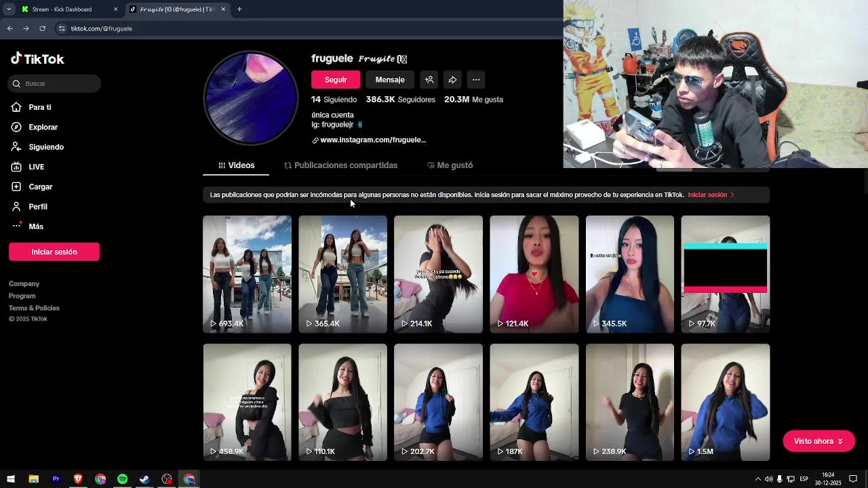Click the TikTok logo
868x488 pixels.
[x=37, y=59]
